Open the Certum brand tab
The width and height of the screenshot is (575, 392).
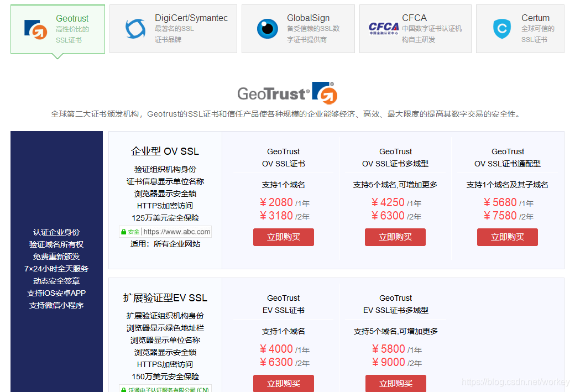tap(520, 29)
